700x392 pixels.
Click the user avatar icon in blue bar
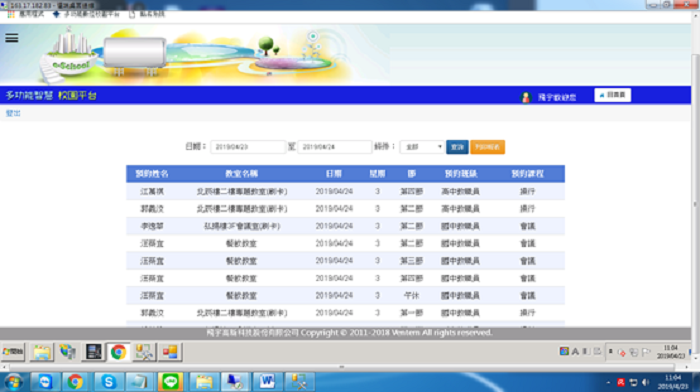click(526, 97)
